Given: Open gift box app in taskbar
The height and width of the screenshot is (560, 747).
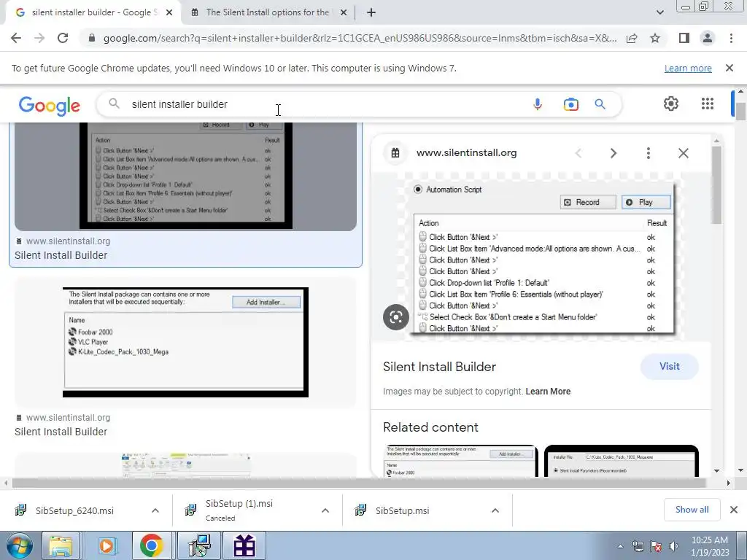Looking at the screenshot, I should coord(244,545).
